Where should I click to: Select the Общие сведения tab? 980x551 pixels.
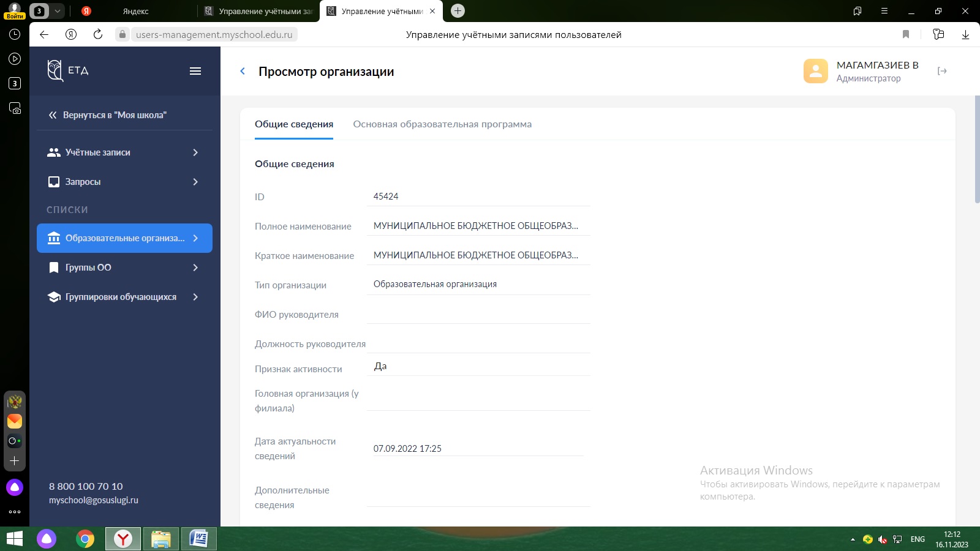(x=294, y=124)
